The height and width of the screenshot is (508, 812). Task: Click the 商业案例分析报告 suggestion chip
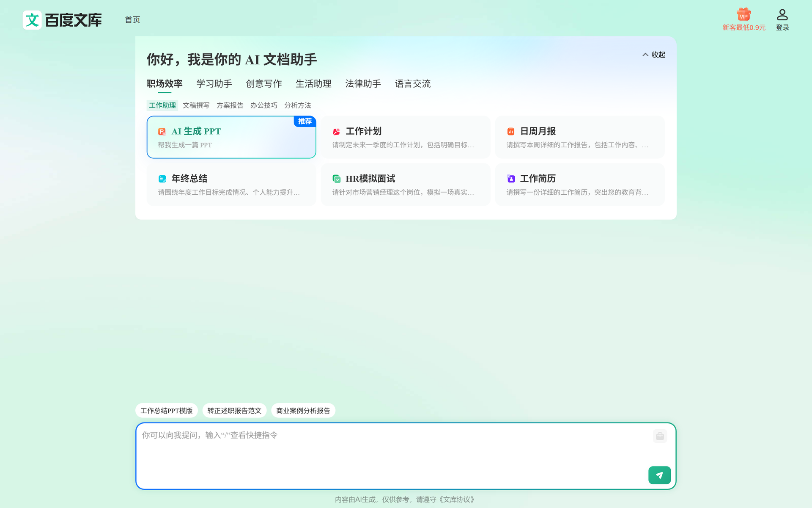tap(303, 411)
